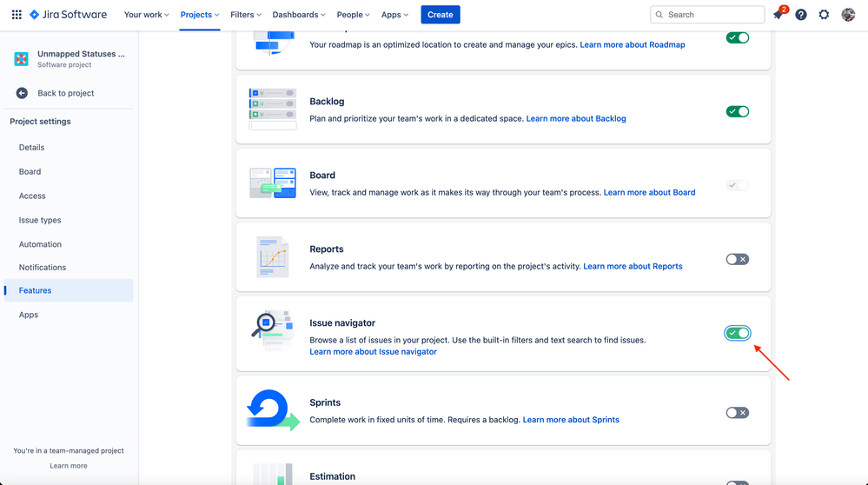Screen dimensions: 868x485
Task: Click Learn more under team-managed project note
Action: [69, 466]
